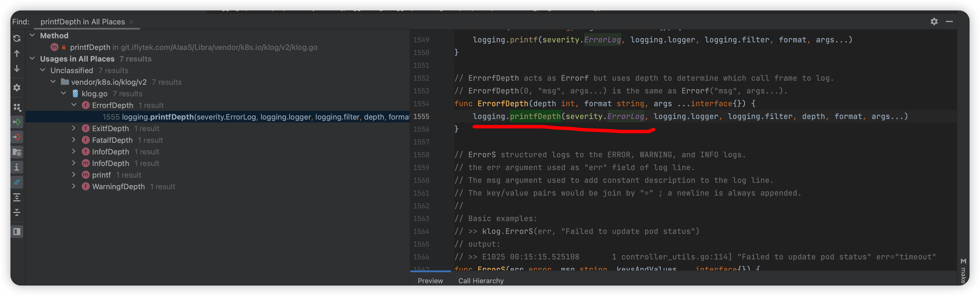Switch to the Call Hierarchy tab
980x296 pixels.
pos(481,281)
